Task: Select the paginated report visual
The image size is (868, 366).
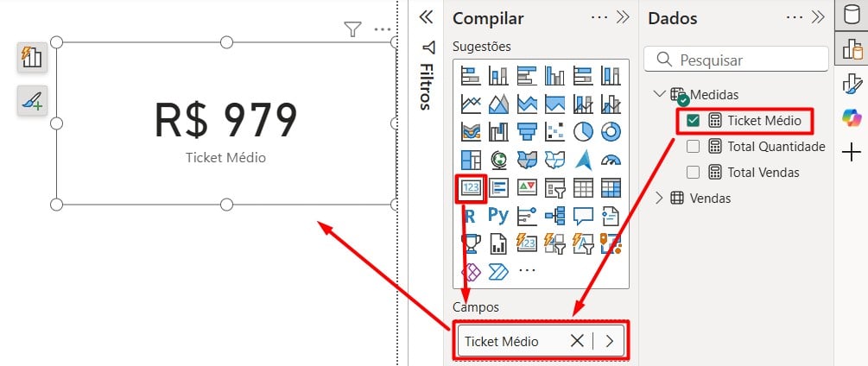Action: pos(498,243)
